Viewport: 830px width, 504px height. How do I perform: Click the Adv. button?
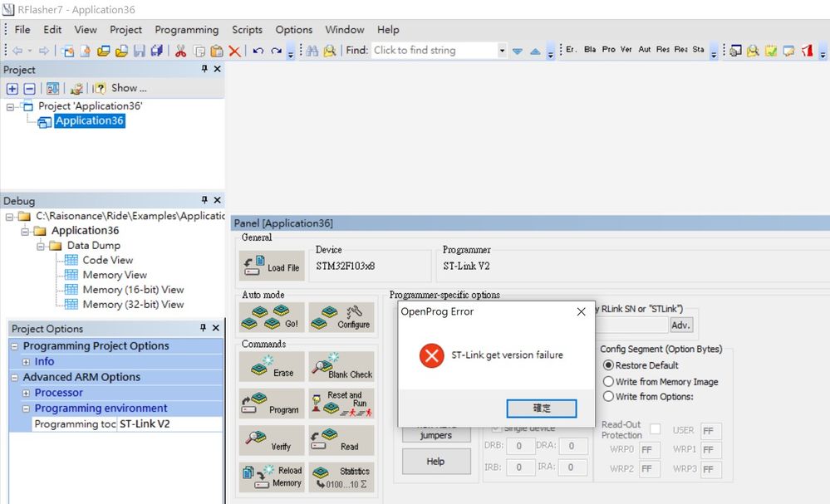[680, 325]
